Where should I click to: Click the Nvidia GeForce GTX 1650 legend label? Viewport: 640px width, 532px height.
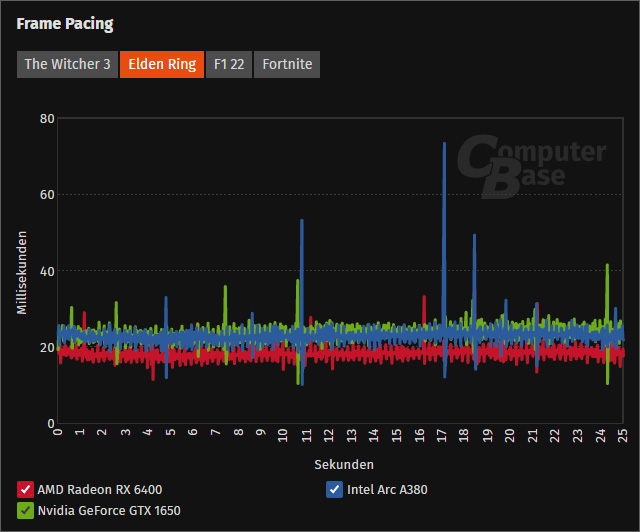[x=109, y=511]
